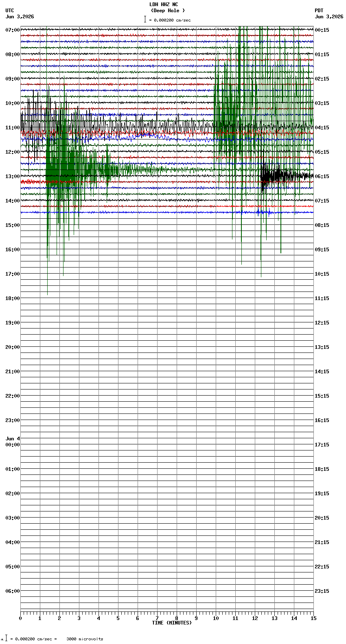This screenshot has width=346, height=644.
Task: Click the '23:15' PDT time label
Action: [x=322, y=591]
